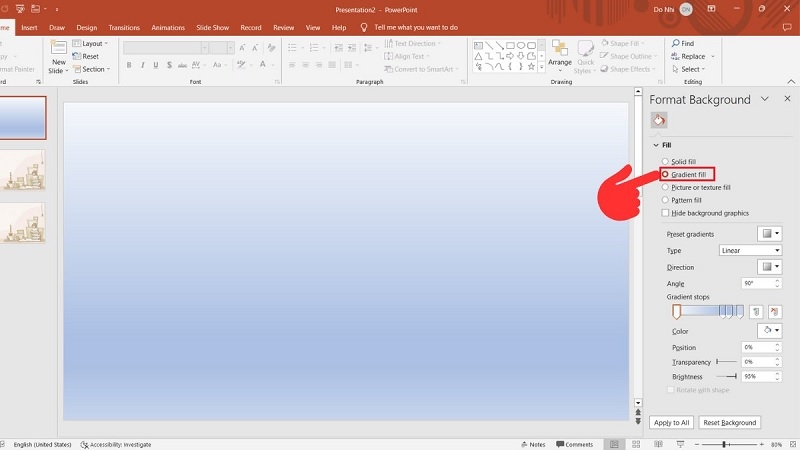The image size is (800, 450).
Task: Click the Position percentage field
Action: [x=757, y=347]
